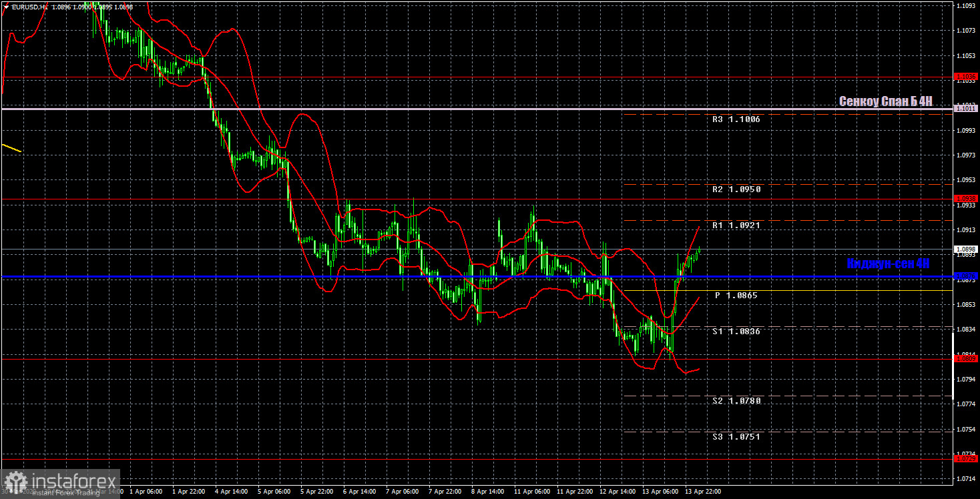Click the 1.1093 price scale value
The height and width of the screenshot is (499, 980).
966,5
